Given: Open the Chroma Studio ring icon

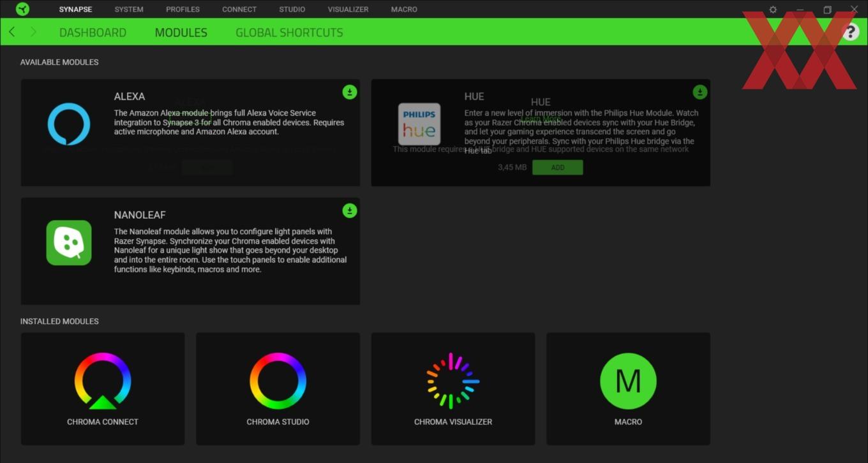Looking at the screenshot, I should point(278,381).
